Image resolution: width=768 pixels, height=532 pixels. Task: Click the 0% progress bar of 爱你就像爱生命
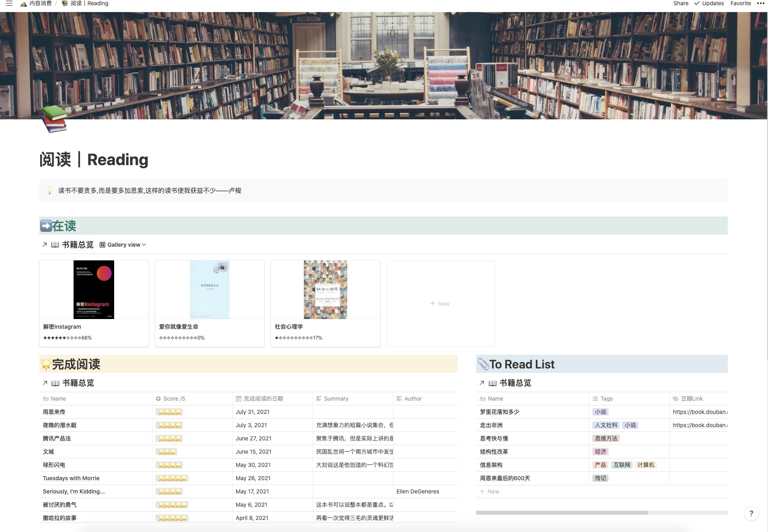coord(182,338)
